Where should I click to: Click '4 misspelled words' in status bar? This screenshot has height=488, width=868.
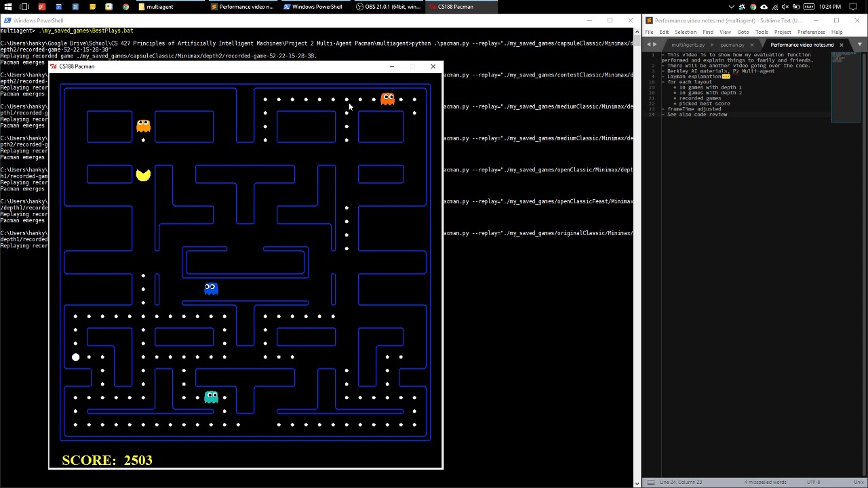point(765,482)
